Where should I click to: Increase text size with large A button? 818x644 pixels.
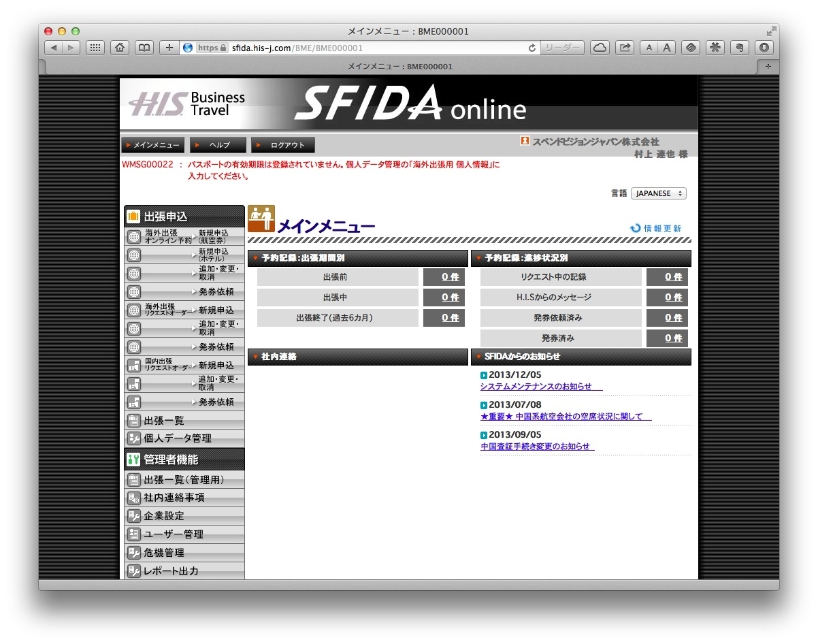666,48
